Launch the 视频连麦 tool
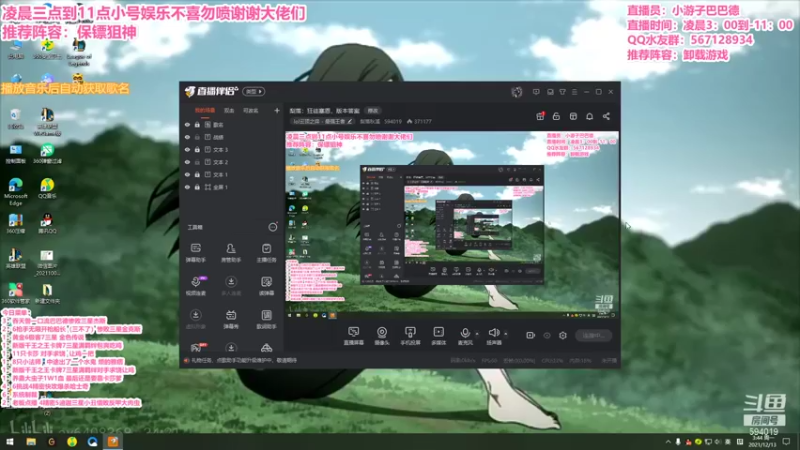 pos(195,286)
